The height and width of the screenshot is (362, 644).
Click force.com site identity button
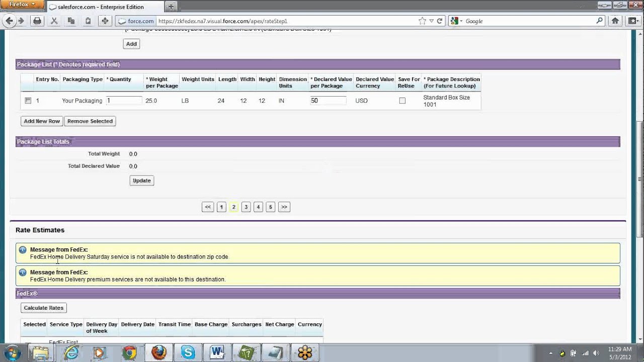pyautogui.click(x=136, y=21)
